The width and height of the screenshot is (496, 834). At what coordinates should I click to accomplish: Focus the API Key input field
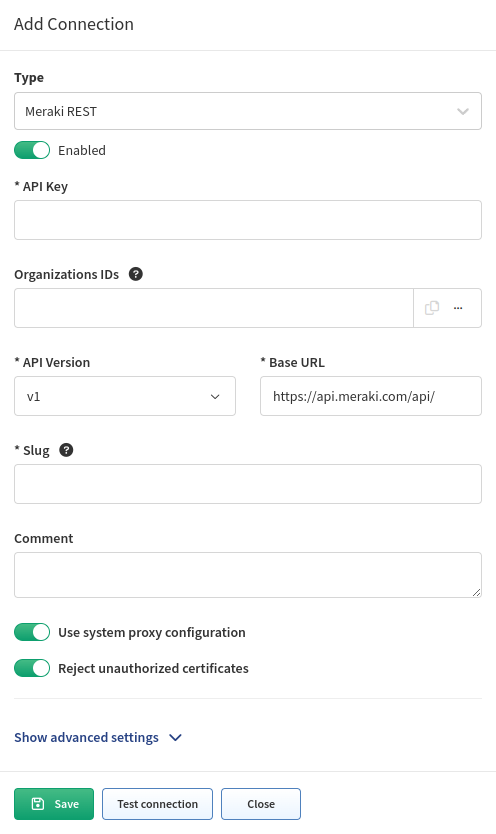click(x=248, y=220)
